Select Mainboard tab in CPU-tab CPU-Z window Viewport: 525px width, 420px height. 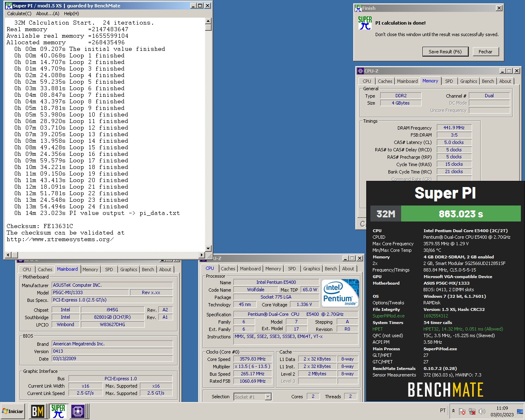click(250, 269)
